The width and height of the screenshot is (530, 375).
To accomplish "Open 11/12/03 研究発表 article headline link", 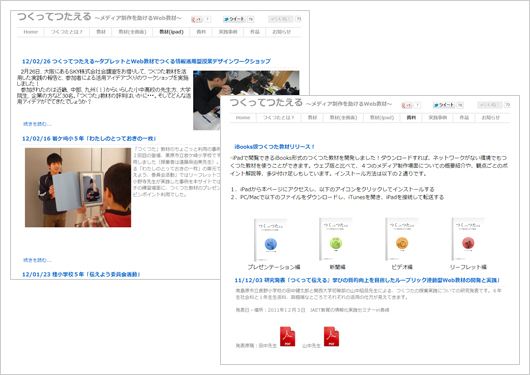I will click(367, 280).
